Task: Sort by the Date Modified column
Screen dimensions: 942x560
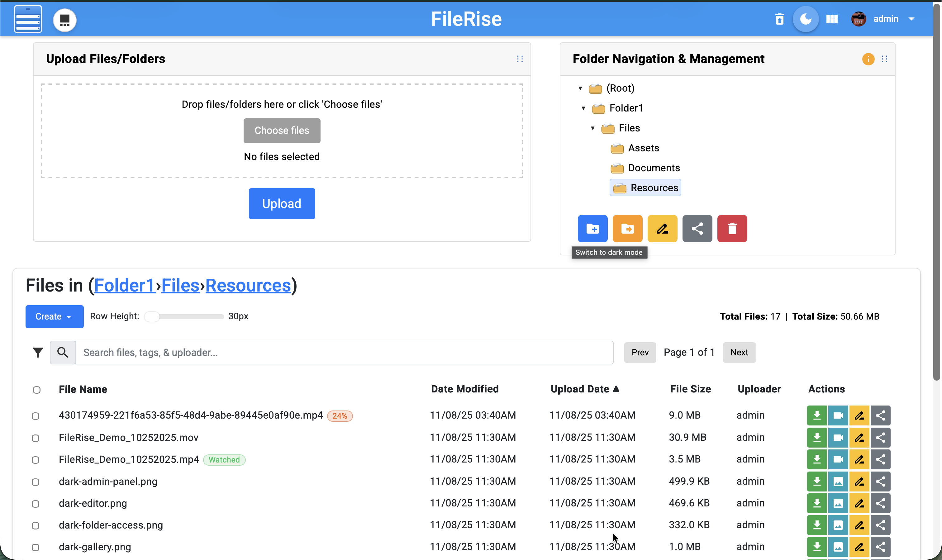Action: tap(464, 389)
